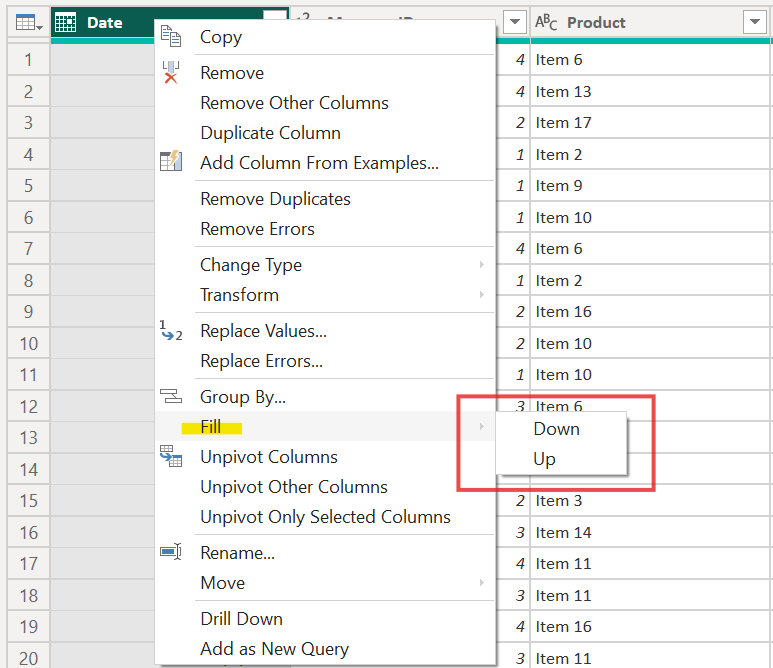773x668 pixels.
Task: Select Up from the Fill submenu
Action: [544, 460]
